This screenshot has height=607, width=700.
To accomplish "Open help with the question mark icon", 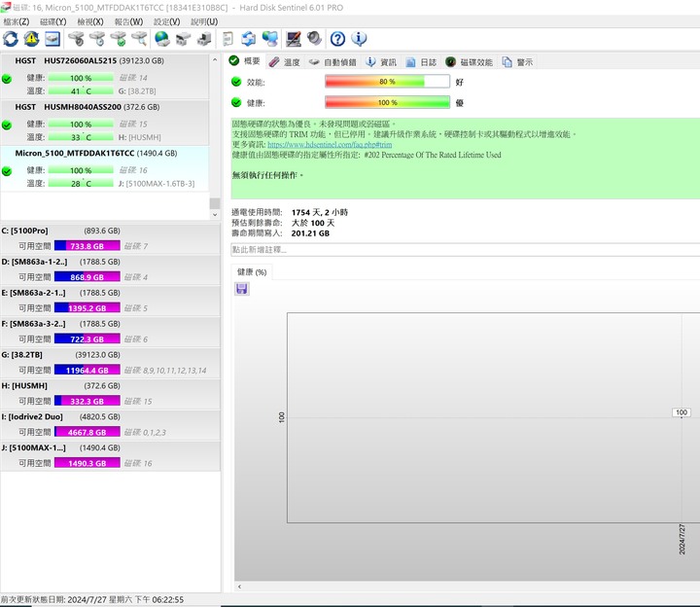I will tap(337, 39).
